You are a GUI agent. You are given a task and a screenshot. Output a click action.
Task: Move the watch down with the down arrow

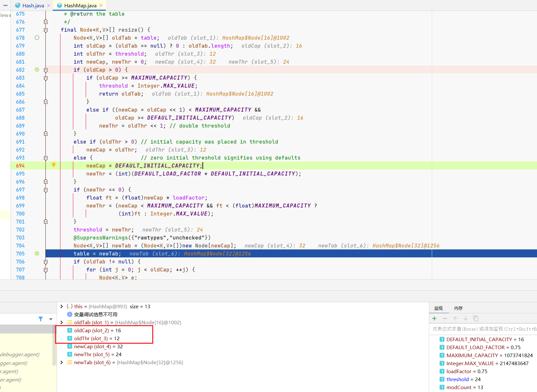pyautogui.click(x=466, y=318)
